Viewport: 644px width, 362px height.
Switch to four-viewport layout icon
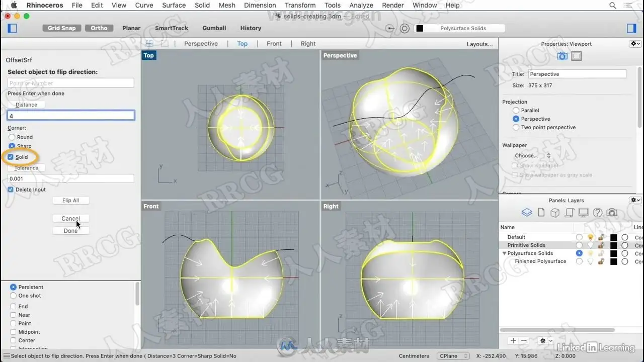click(149, 44)
